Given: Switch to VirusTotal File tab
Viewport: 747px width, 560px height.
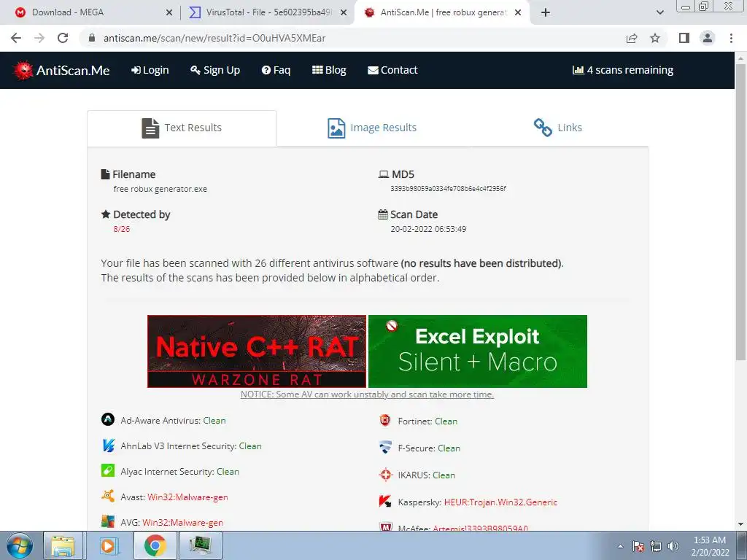Looking at the screenshot, I should pyautogui.click(x=268, y=12).
